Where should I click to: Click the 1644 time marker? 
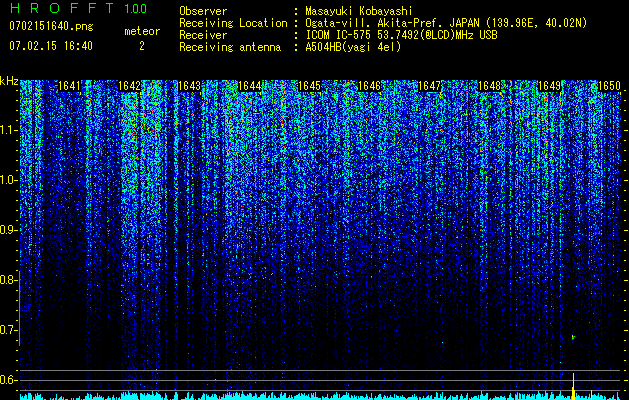(250, 86)
